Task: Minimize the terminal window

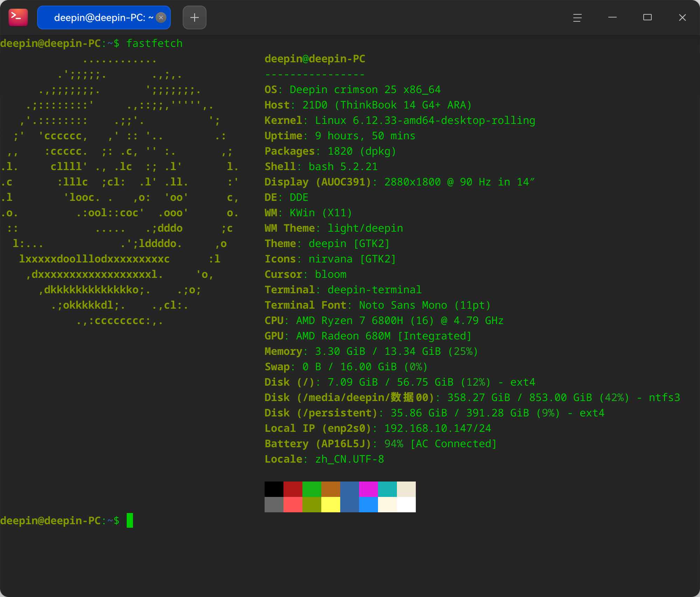Action: 612,17
